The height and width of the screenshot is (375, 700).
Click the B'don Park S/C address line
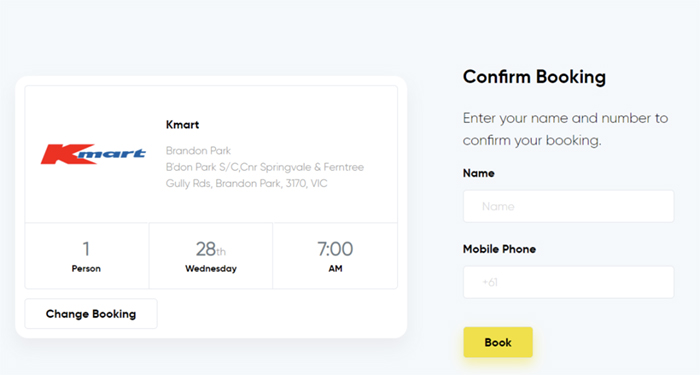tap(265, 167)
